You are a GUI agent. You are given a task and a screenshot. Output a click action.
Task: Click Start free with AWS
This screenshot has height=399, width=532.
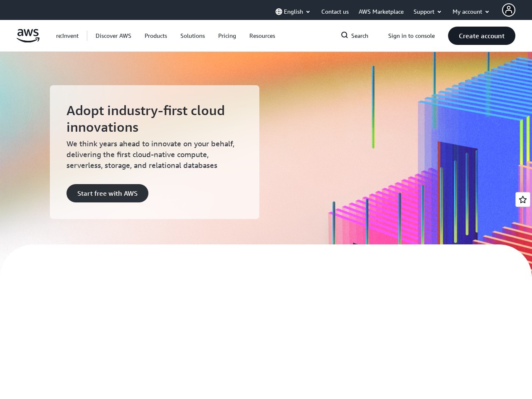107,193
